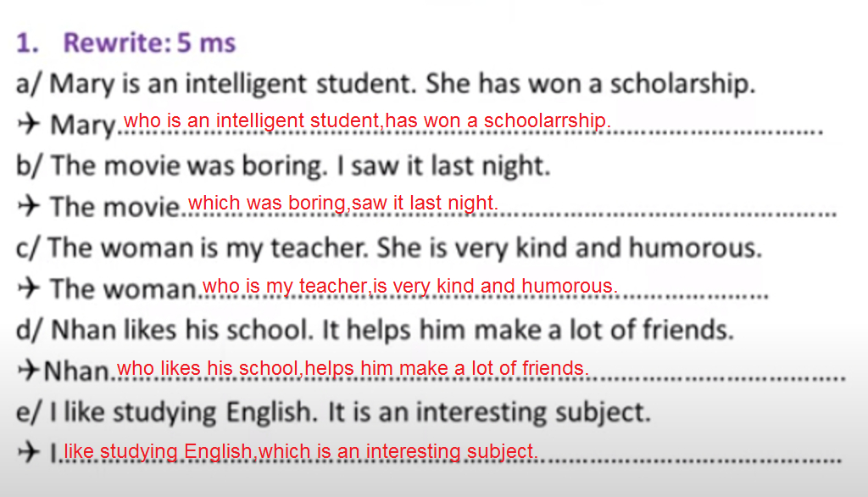Click the misspelled word "schoolarrship" in red
868x497 pixels.
[x=547, y=120]
